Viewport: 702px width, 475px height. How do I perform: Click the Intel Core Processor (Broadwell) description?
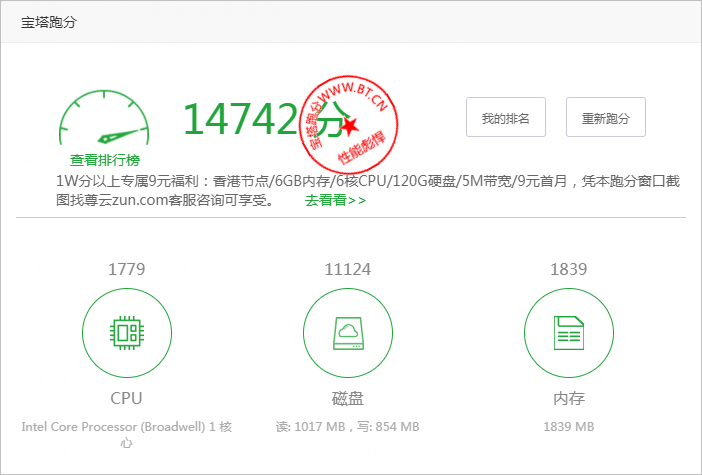pyautogui.click(x=126, y=434)
